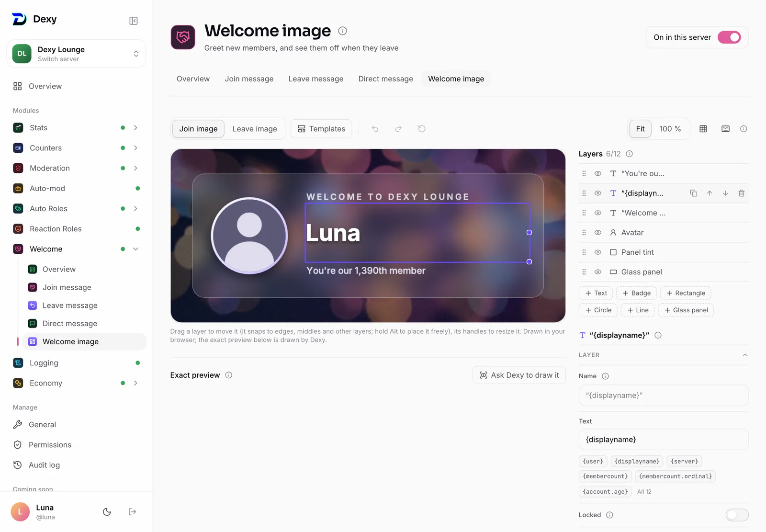The width and height of the screenshot is (766, 532).
Task: Log out with the exit icon
Action: [133, 512]
